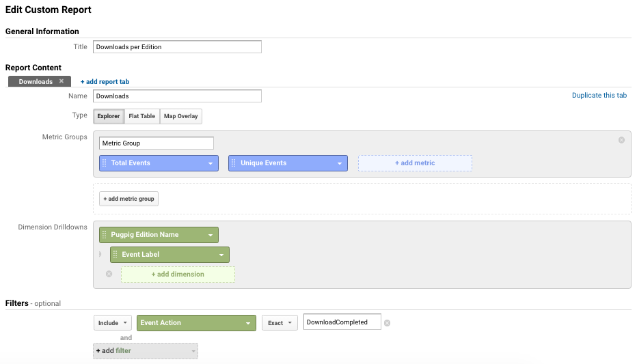Click the Duplicate this tab link
The image size is (637, 364).
coord(599,95)
